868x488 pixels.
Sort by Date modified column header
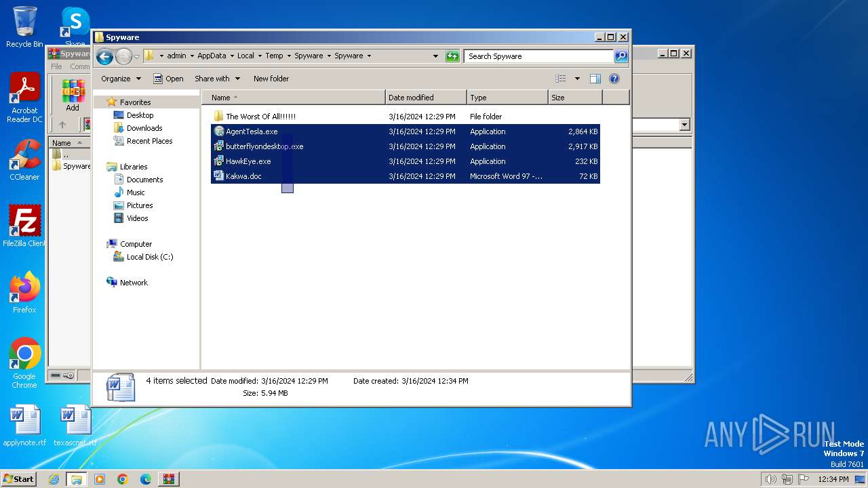pyautogui.click(x=426, y=98)
